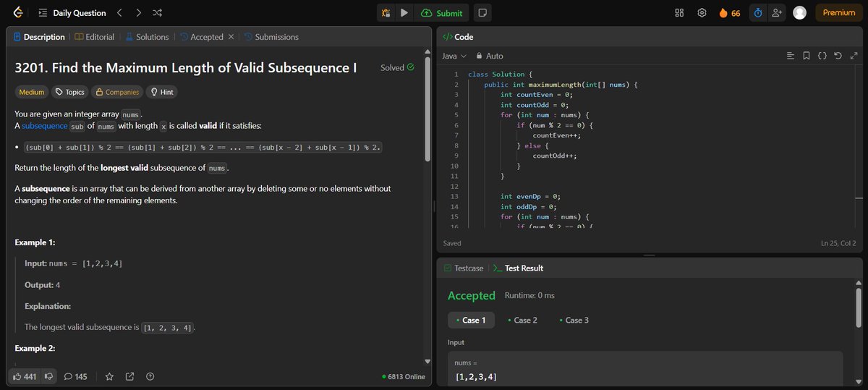868x390 pixels.
Task: Select Case 3
Action: (574, 320)
